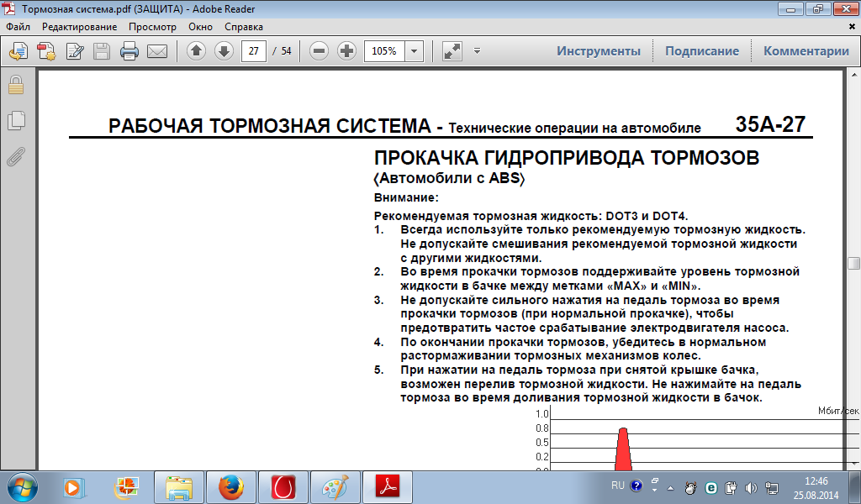Show Attachments panel with the paperclip icon
This screenshot has height=504, width=861.
point(15,156)
